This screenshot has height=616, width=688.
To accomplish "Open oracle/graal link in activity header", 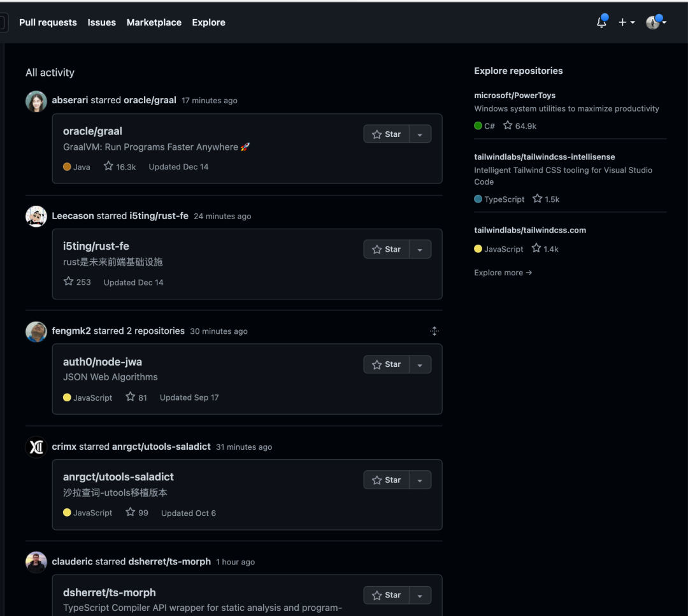I will [150, 100].
